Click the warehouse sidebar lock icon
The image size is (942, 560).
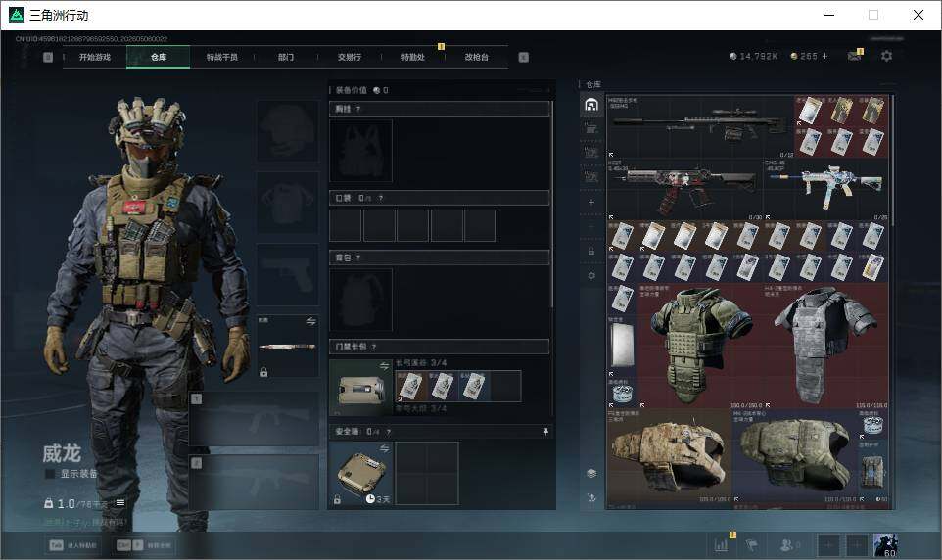point(591,252)
